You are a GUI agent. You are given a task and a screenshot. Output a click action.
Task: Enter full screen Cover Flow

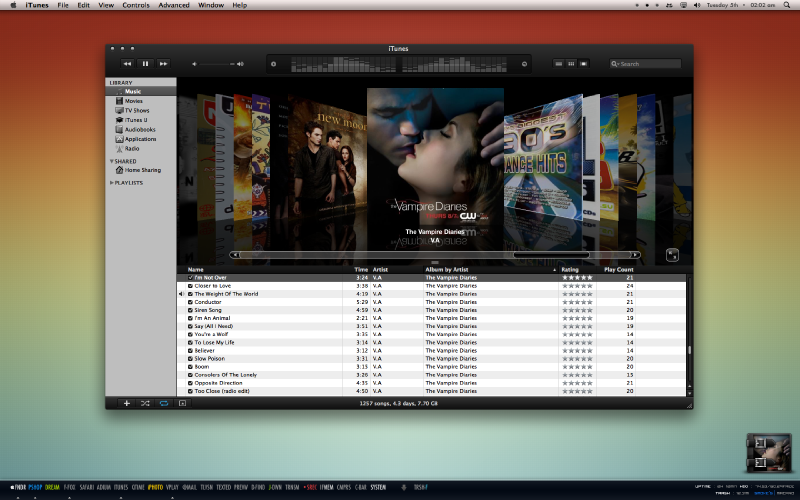point(672,255)
